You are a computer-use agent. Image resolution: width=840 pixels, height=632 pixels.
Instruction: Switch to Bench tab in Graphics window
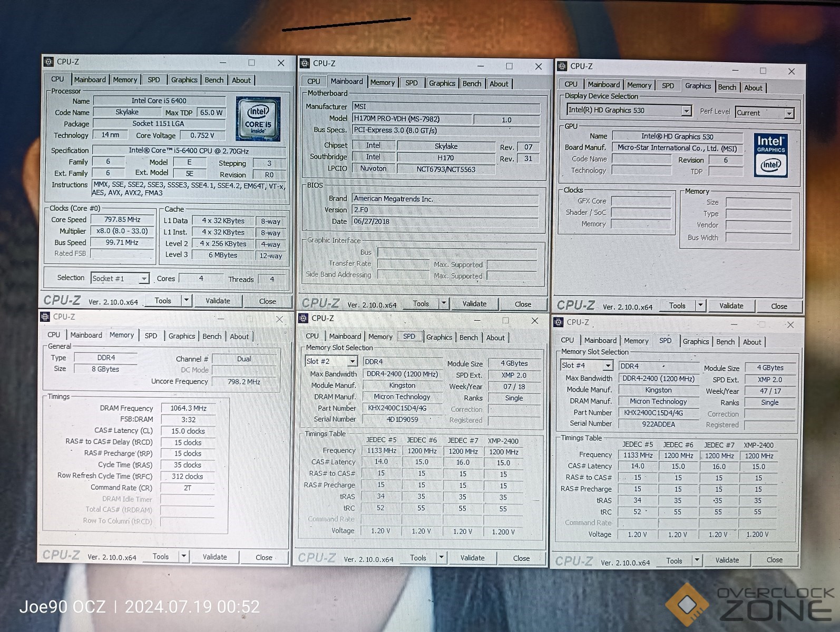(727, 87)
